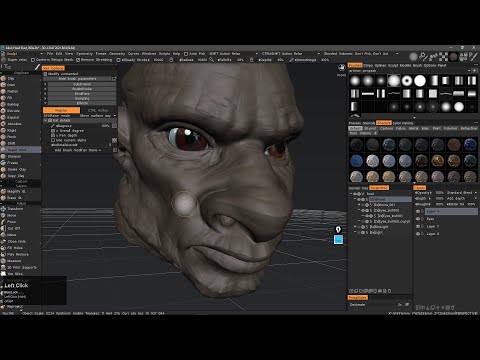Enable Use current alpha checkbox
Screen dimensions: 480x360
point(53,140)
